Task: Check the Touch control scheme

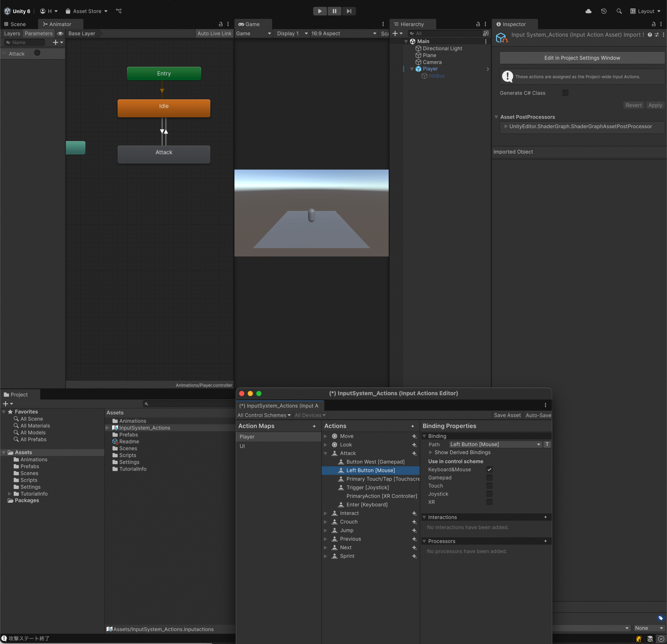Action: [x=489, y=486]
